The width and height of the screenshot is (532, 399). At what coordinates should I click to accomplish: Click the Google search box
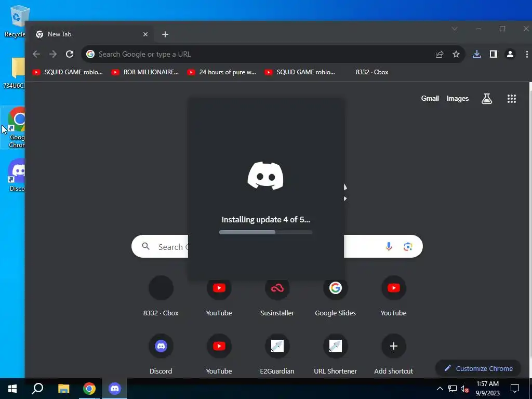pyautogui.click(x=277, y=246)
